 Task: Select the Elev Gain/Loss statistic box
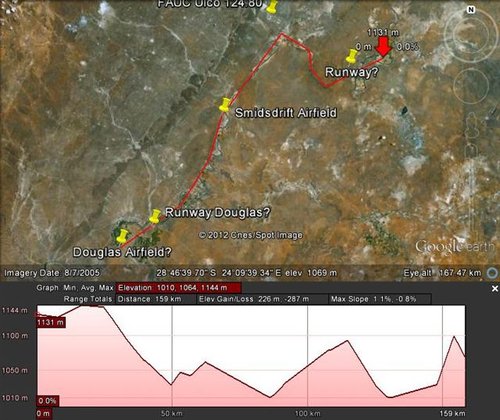[262, 299]
